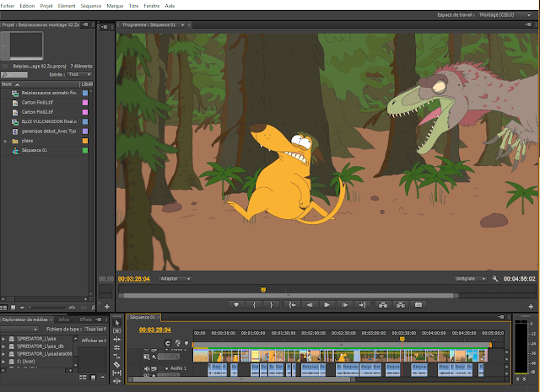
Task: Click the Project search input field
Action: 14,75
